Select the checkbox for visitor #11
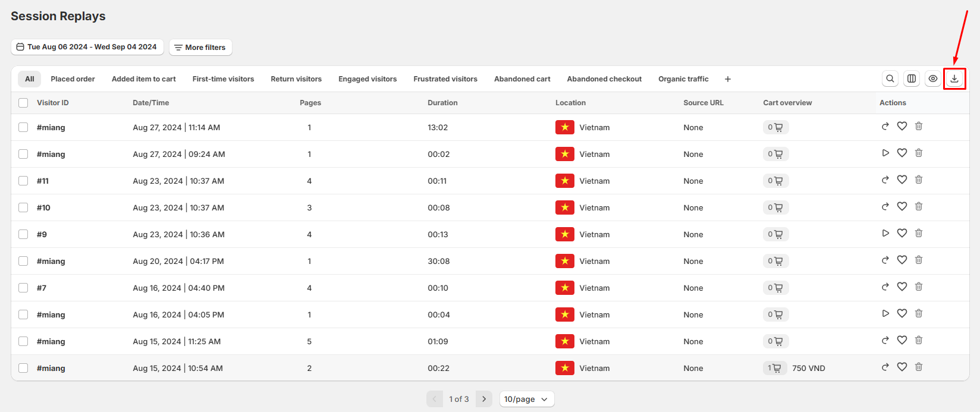The height and width of the screenshot is (412, 980). [x=23, y=181]
